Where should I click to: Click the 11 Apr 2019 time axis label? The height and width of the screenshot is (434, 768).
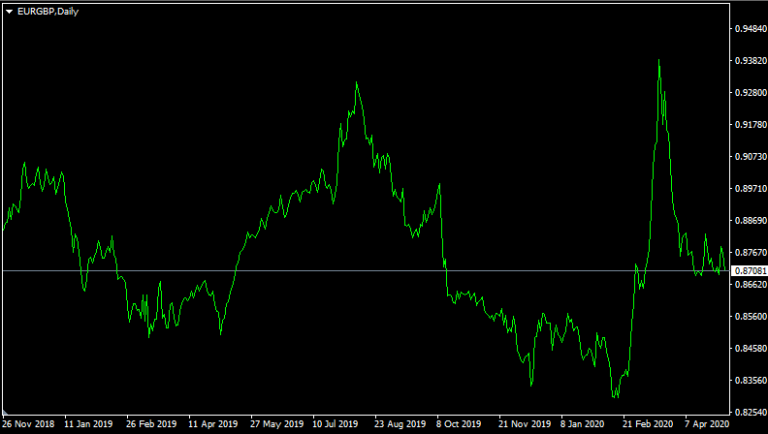click(x=215, y=424)
